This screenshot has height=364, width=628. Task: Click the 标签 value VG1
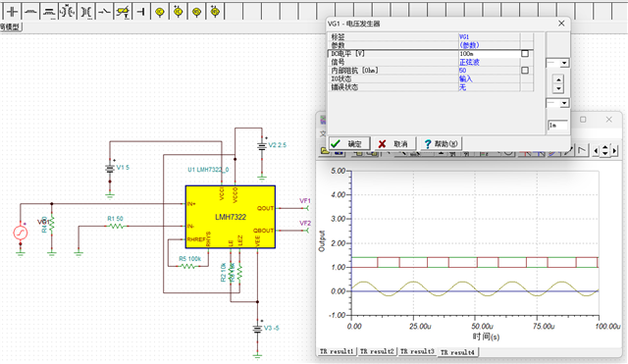click(464, 36)
